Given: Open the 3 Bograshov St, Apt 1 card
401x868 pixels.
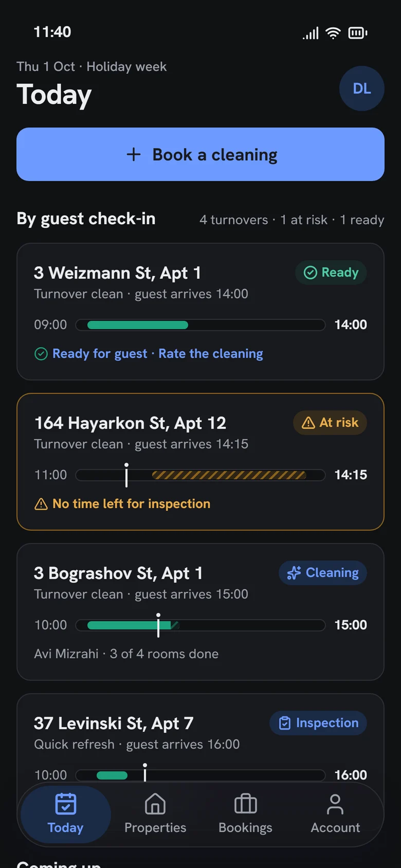Looking at the screenshot, I should (200, 612).
